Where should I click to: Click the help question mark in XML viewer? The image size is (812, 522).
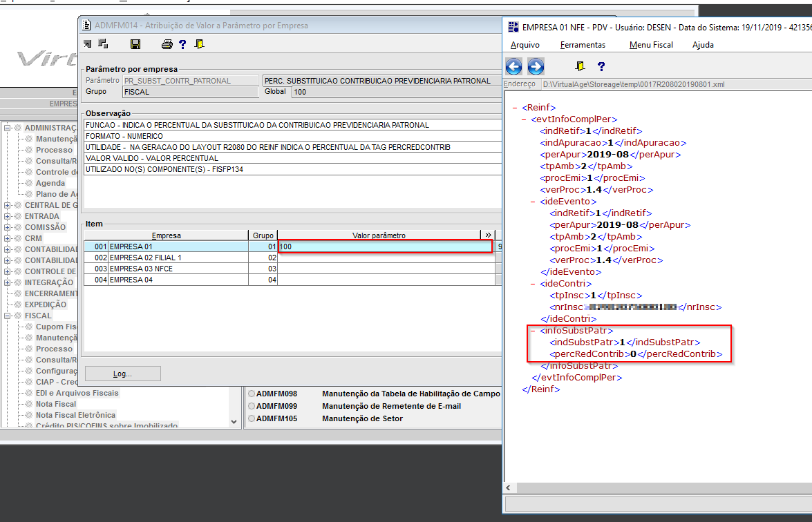tap(601, 66)
